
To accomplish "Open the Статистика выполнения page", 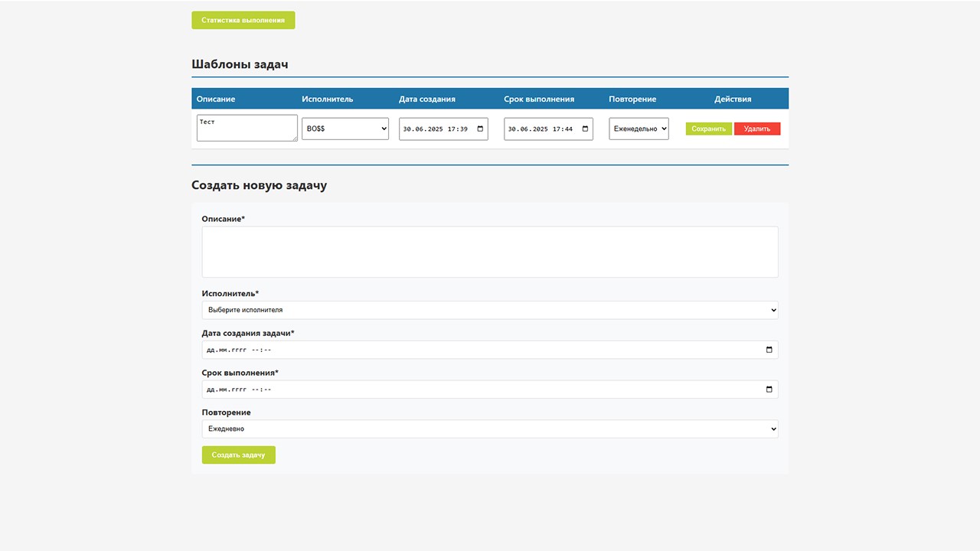I will pyautogui.click(x=243, y=20).
